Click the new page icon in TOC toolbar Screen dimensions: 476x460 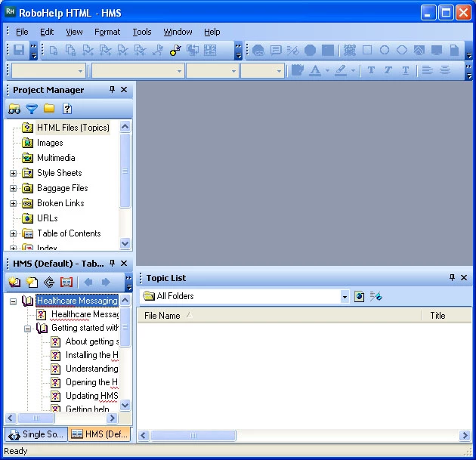pyautogui.click(x=32, y=282)
